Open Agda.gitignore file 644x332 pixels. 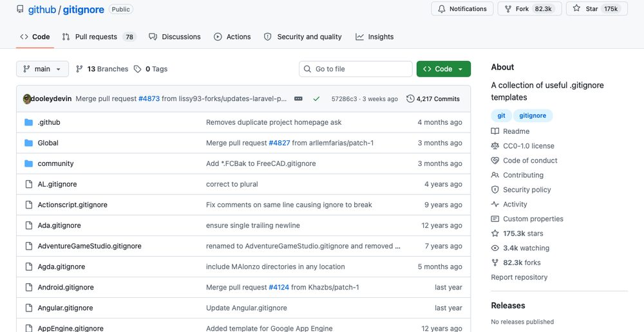tap(61, 267)
